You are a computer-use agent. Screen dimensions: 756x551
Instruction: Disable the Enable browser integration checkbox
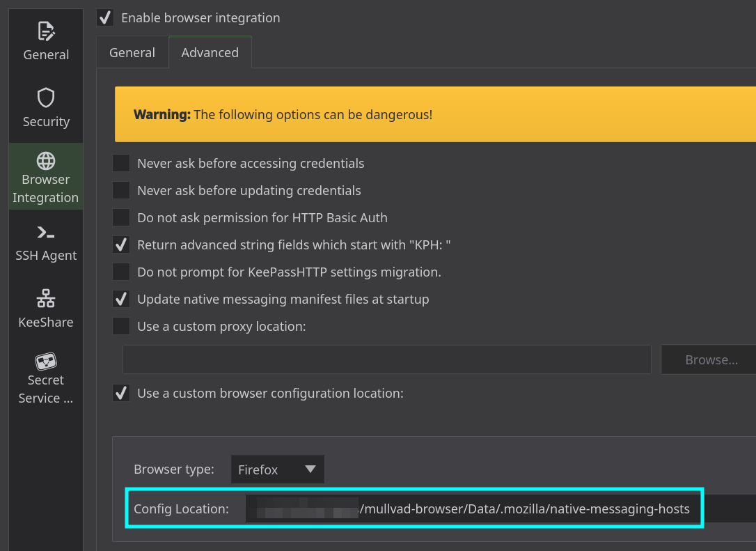tap(105, 17)
